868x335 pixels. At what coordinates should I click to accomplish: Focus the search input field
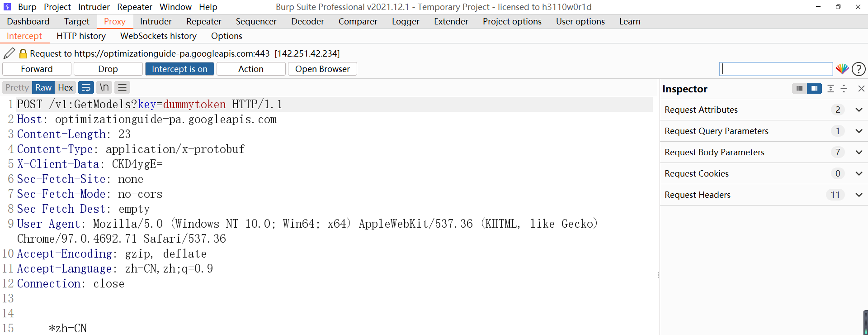click(776, 69)
